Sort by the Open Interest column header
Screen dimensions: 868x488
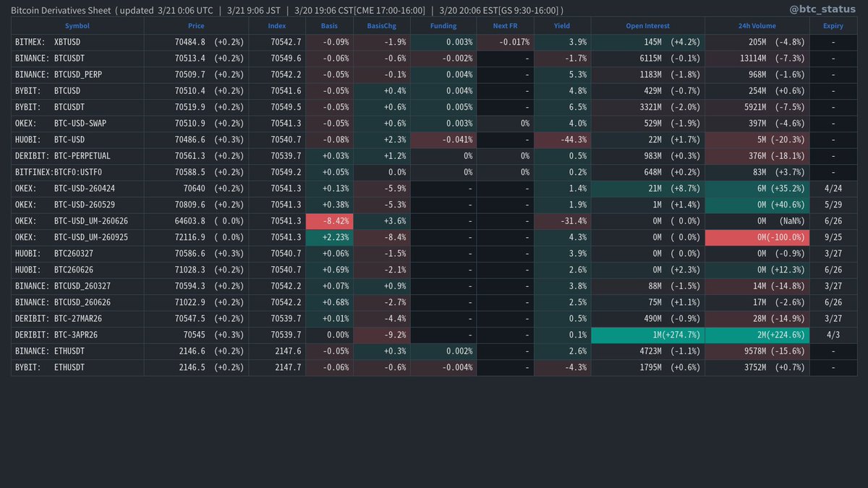tap(647, 25)
